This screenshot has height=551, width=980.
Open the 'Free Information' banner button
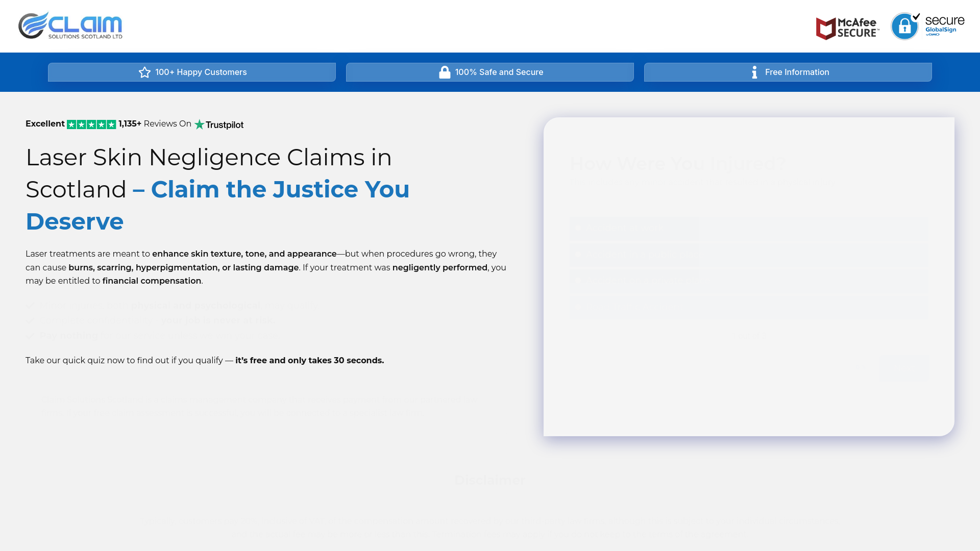[788, 72]
